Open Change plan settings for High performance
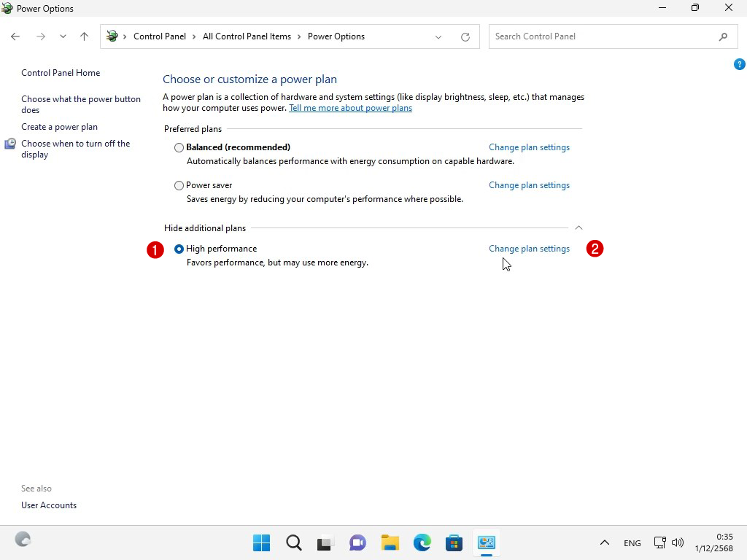 tap(529, 249)
